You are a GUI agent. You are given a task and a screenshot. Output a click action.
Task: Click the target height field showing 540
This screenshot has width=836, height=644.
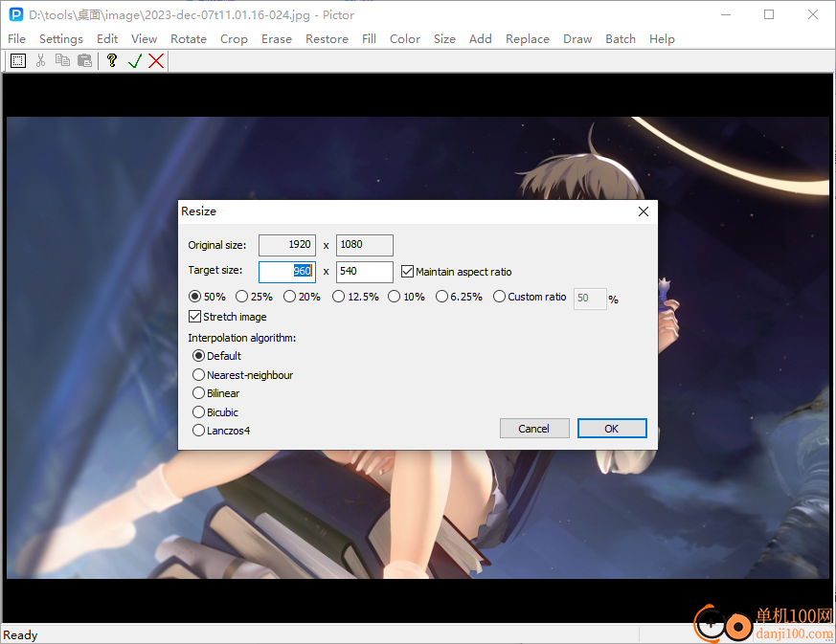(364, 271)
